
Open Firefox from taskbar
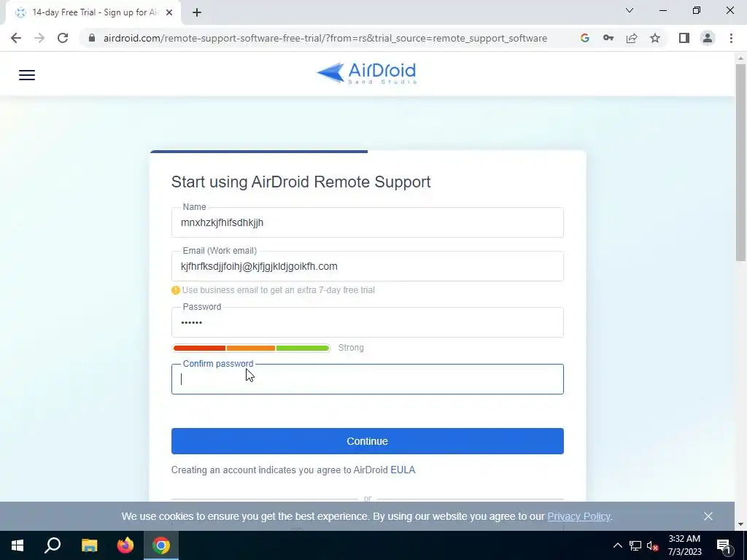coord(125,545)
